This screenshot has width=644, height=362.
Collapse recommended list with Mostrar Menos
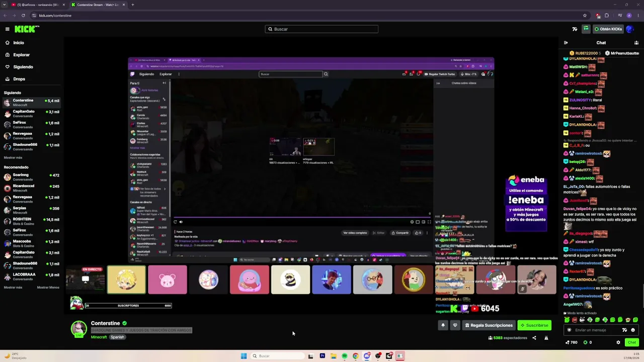tap(48, 288)
